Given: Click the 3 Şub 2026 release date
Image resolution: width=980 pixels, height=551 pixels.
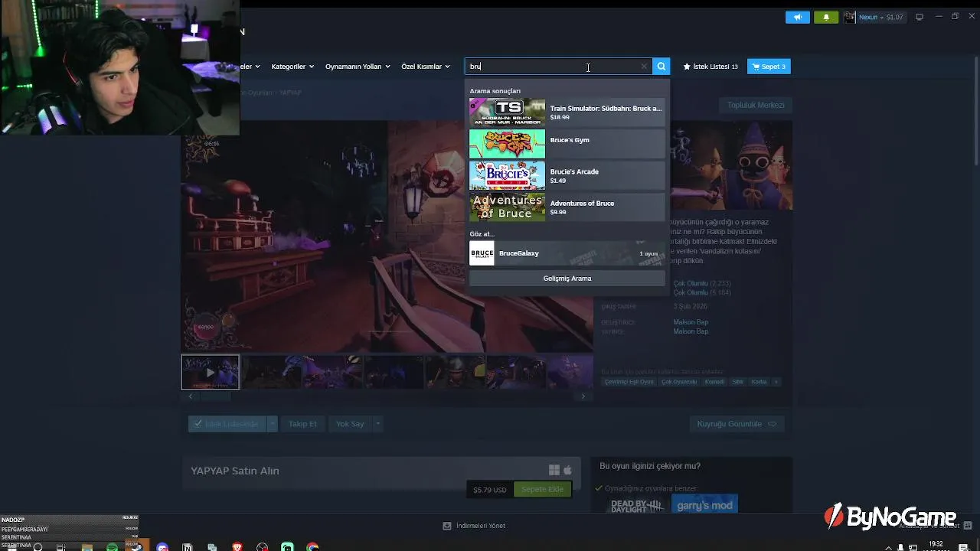Looking at the screenshot, I should (x=691, y=306).
